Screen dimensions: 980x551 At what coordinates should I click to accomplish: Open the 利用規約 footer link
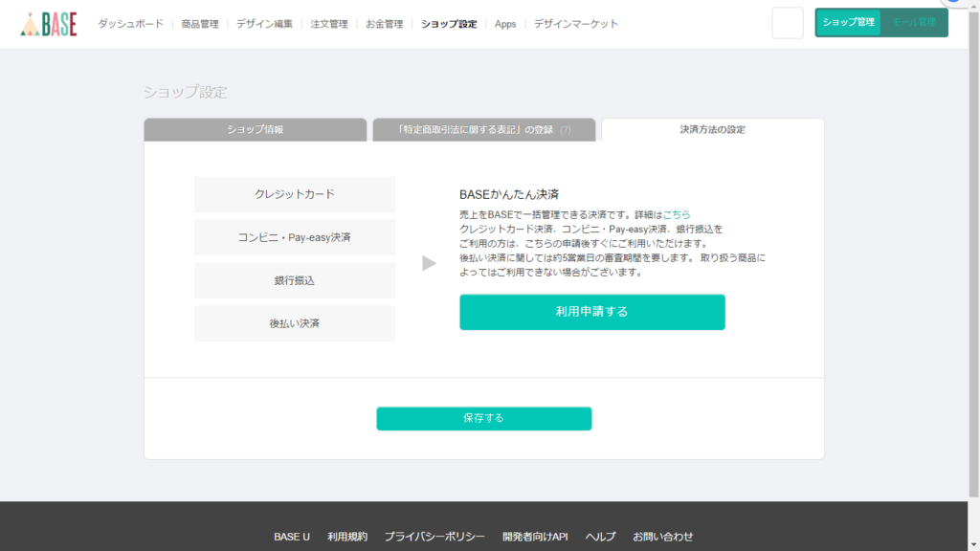pyautogui.click(x=347, y=537)
